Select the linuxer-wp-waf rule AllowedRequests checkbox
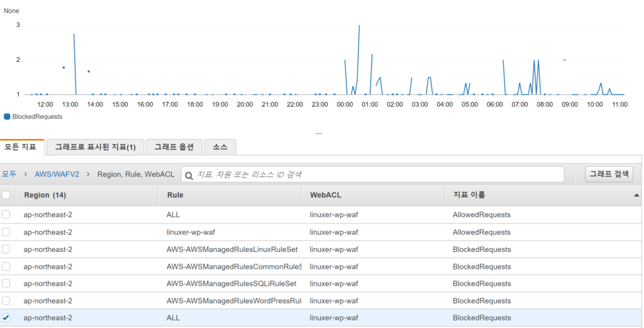The width and height of the screenshot is (644, 328). tap(6, 232)
